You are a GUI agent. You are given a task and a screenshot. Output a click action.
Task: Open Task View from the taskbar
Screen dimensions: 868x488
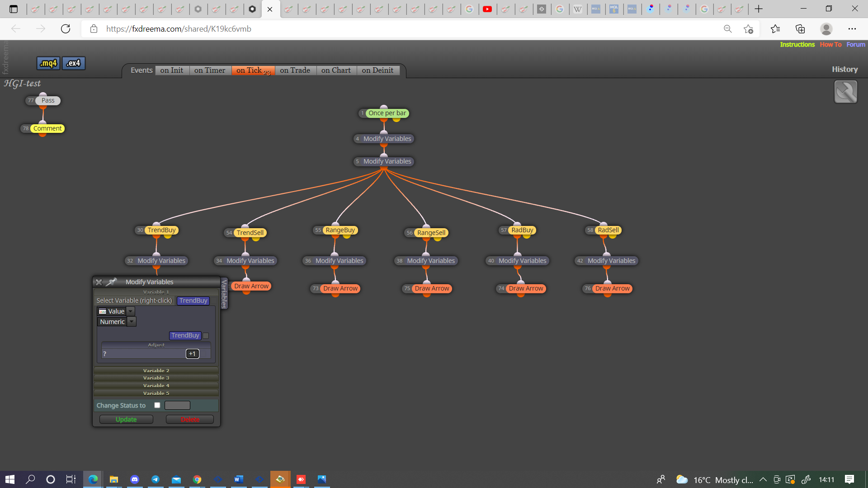pos(71,479)
